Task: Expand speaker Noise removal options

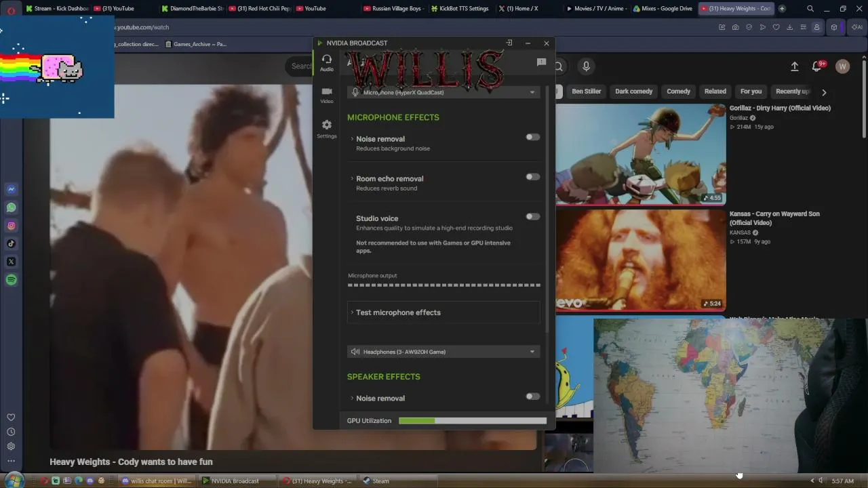Action: (x=352, y=399)
